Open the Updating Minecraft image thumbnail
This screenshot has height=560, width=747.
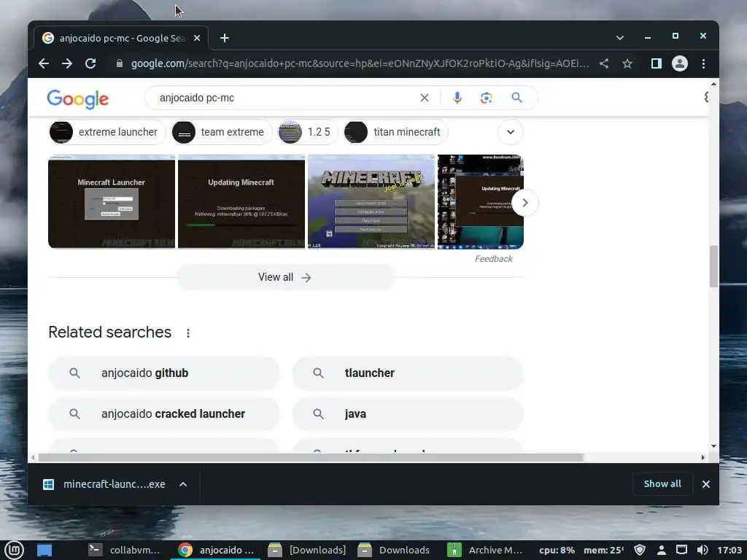[241, 201]
